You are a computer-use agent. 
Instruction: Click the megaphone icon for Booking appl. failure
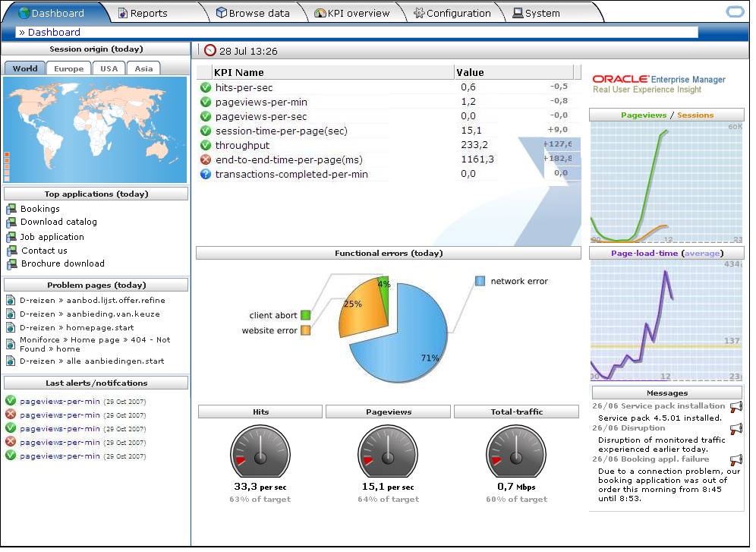pos(736,460)
